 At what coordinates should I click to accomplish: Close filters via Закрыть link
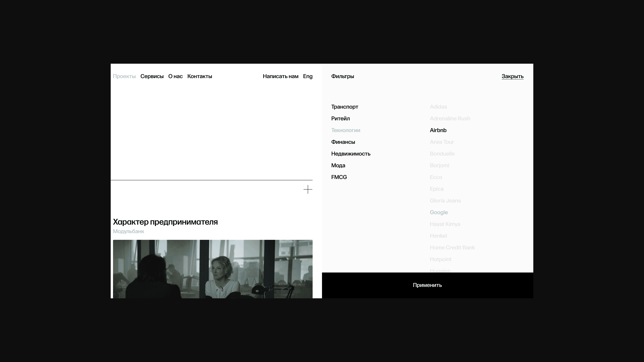pyautogui.click(x=512, y=76)
